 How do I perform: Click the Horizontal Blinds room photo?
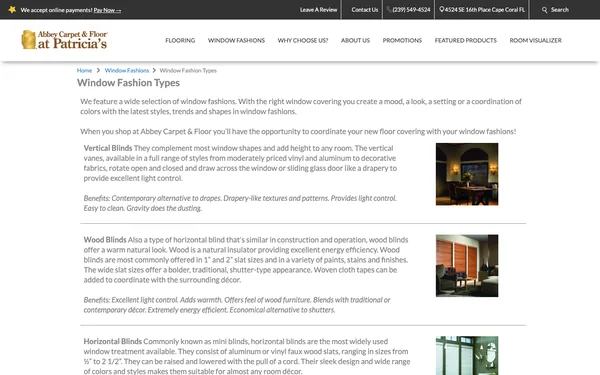point(467,355)
